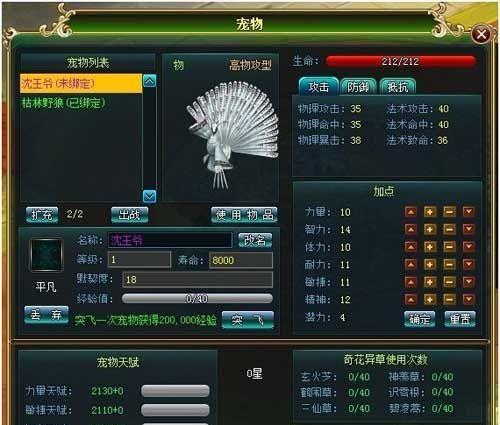
Task: Rename pet with 改名 button
Action: pos(255,240)
